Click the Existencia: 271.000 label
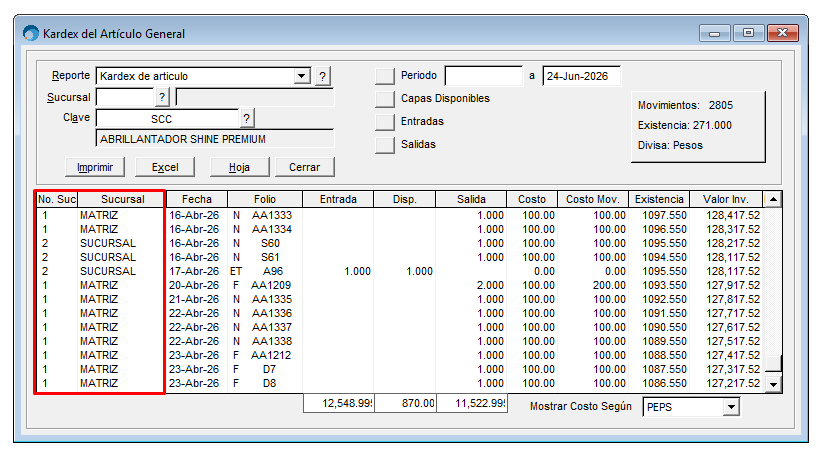821x455 pixels. click(x=684, y=126)
